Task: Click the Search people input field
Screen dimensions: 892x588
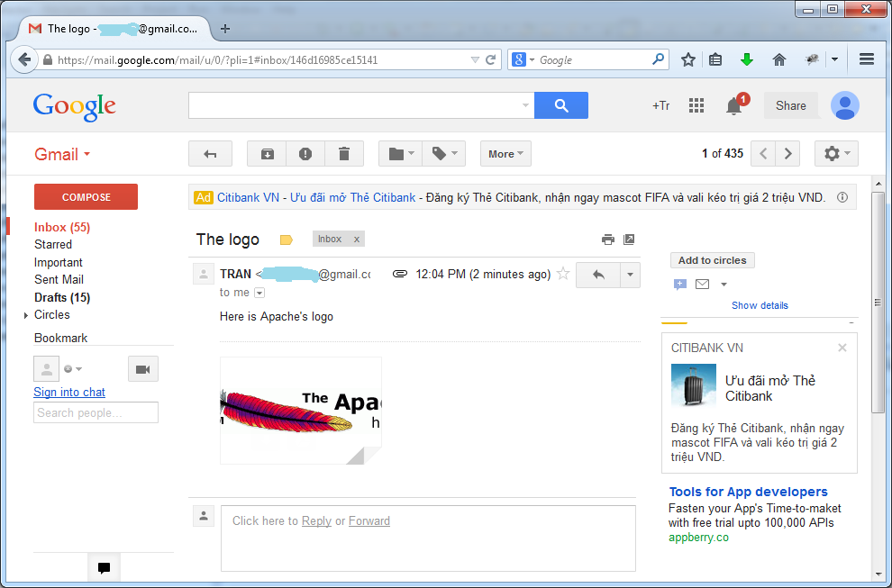Action: tap(96, 412)
